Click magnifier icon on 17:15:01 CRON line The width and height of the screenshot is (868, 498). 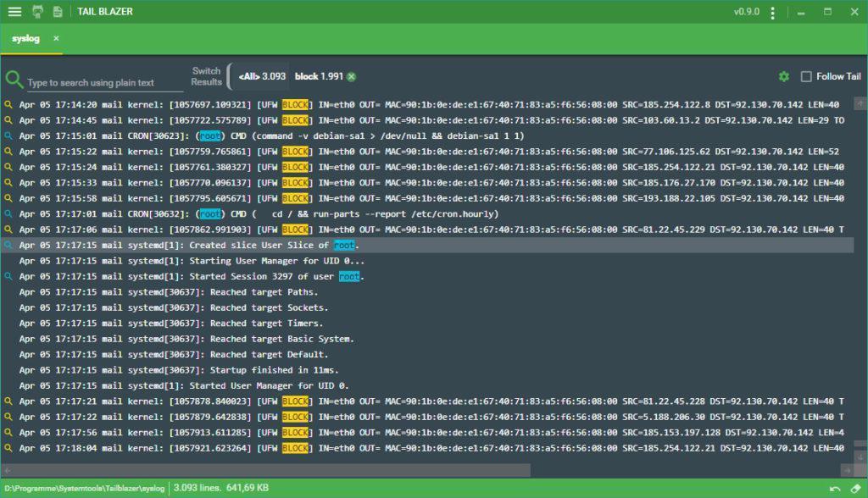[x=8, y=136]
